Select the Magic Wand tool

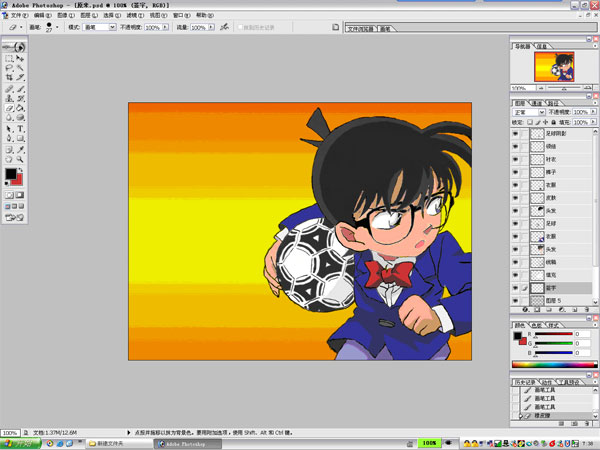[20, 68]
